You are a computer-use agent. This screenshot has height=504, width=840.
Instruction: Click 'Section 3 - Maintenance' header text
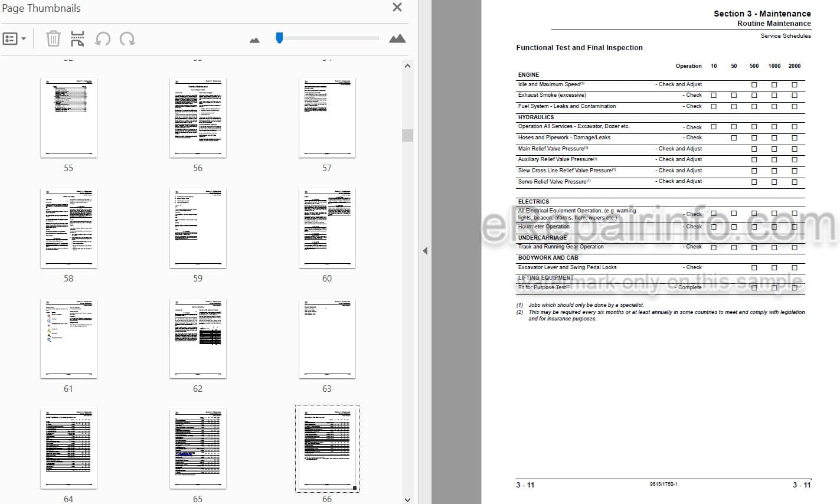pyautogui.click(x=762, y=14)
